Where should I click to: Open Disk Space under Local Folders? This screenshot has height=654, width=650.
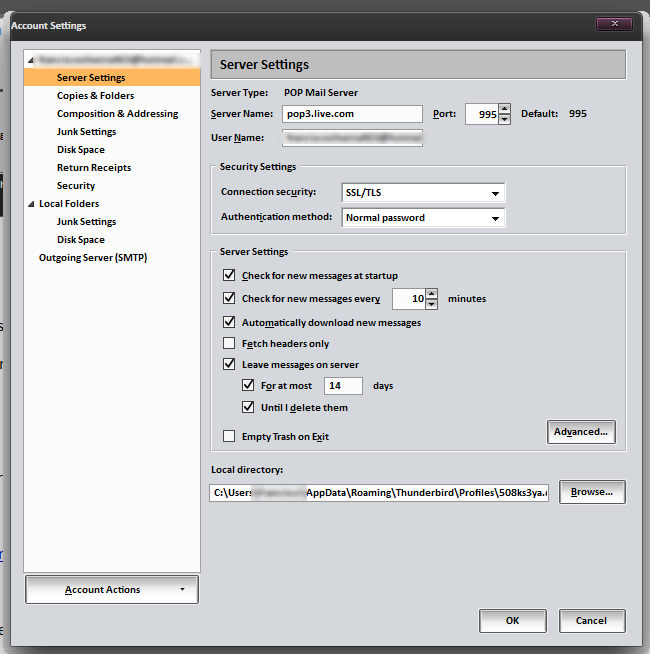(81, 239)
